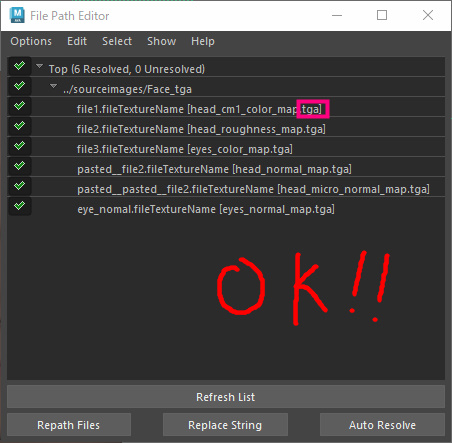Click status check for eyes_normal_map.tga entry
452x443 pixels.
(20, 205)
